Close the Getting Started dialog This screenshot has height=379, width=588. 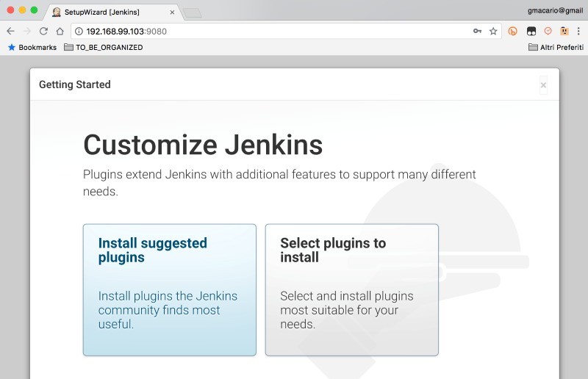tap(543, 85)
